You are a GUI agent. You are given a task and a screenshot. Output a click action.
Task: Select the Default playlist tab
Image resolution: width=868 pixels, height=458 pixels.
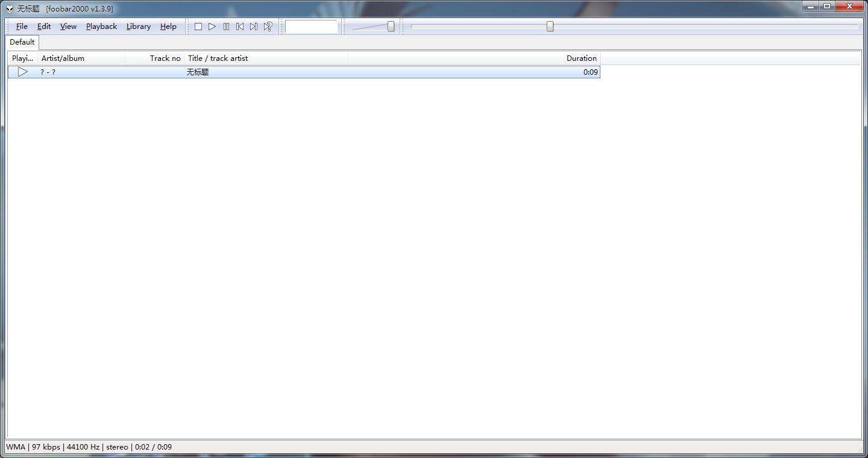pos(22,42)
